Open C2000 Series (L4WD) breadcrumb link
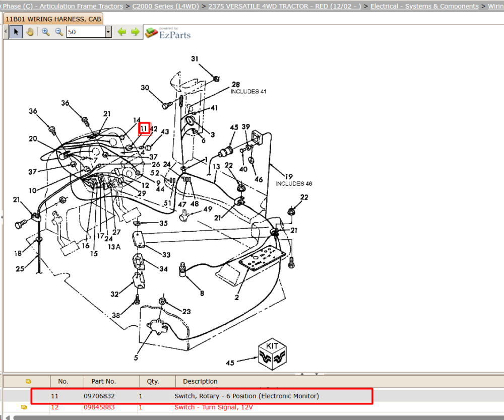 click(165, 6)
